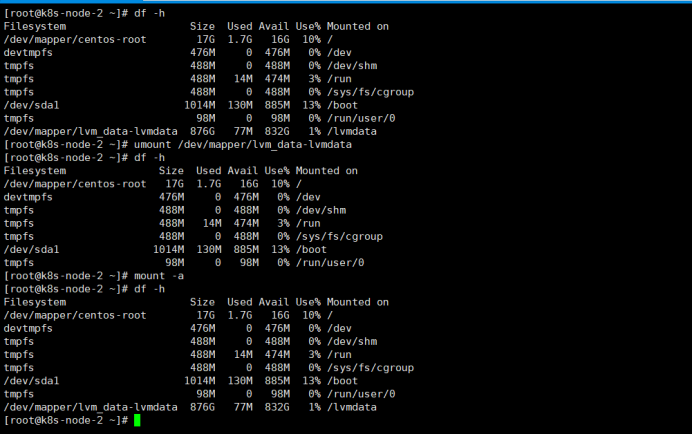Click the green terminal cursor block

point(137,420)
